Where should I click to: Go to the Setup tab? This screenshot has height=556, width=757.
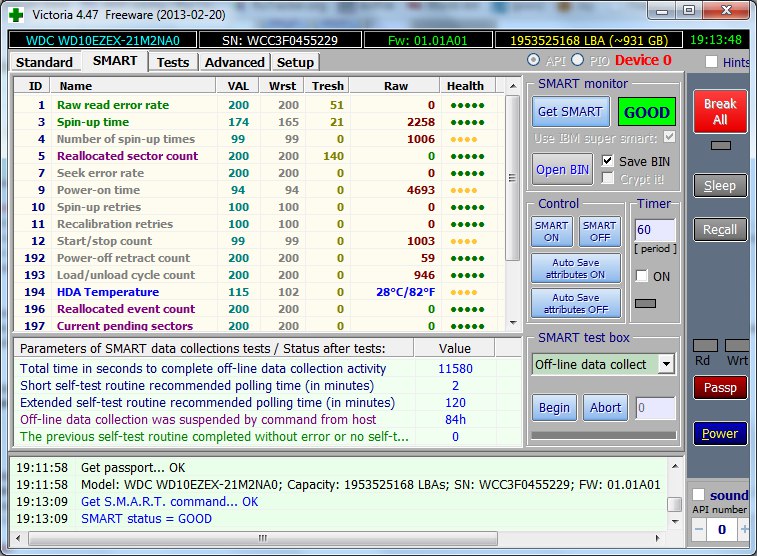pyautogui.click(x=295, y=62)
